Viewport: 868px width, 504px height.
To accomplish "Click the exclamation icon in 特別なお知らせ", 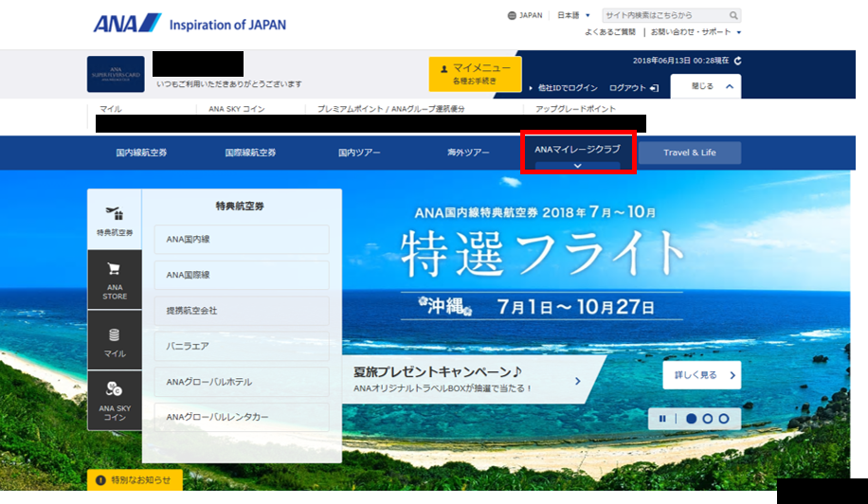I will pyautogui.click(x=100, y=480).
